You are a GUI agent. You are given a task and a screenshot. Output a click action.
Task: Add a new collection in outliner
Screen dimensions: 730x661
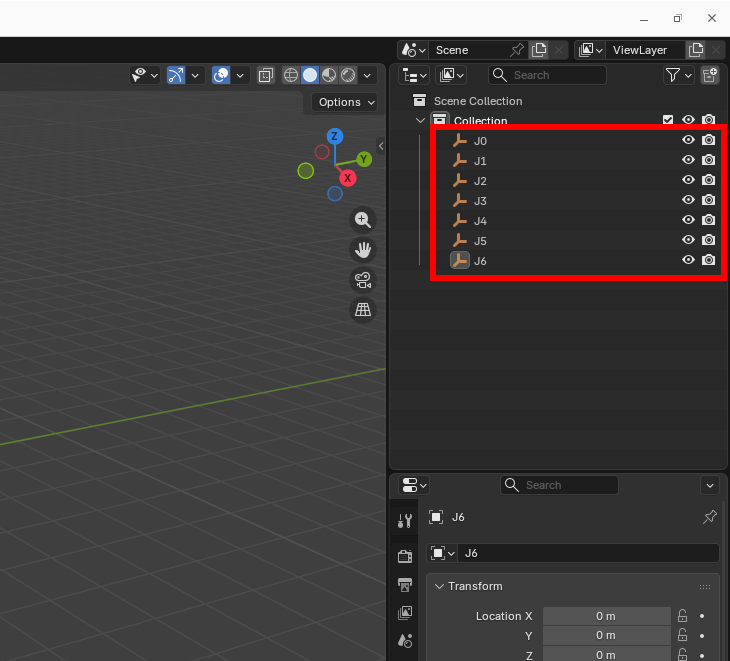pyautogui.click(x=710, y=75)
